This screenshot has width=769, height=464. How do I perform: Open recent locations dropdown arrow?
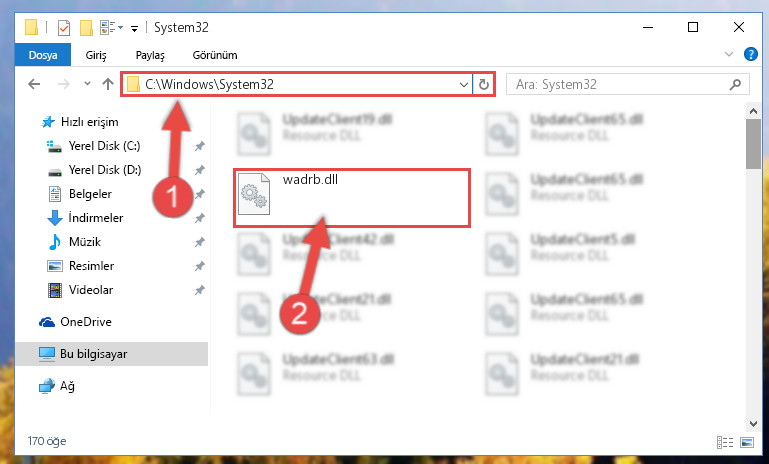87,84
